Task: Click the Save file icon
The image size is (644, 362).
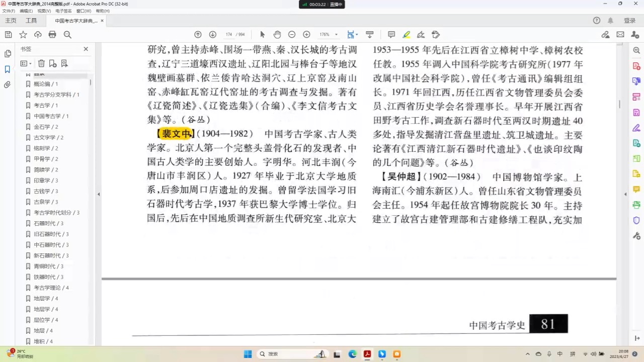Action: (8, 35)
